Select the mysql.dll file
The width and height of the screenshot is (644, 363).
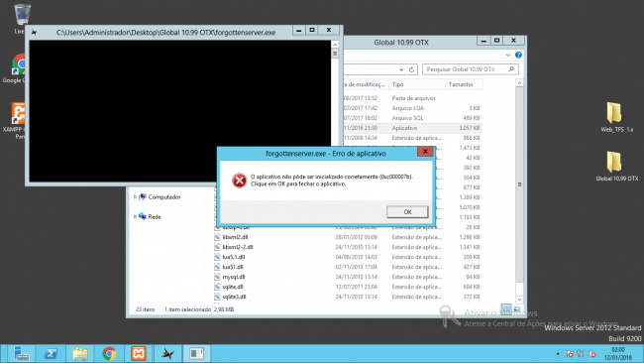(x=233, y=277)
